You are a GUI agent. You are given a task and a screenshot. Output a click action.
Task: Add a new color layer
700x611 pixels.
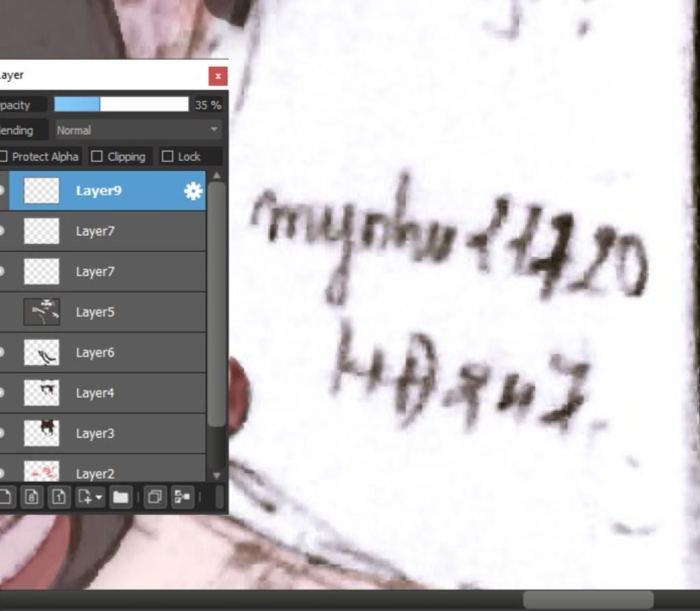[x=5, y=497]
